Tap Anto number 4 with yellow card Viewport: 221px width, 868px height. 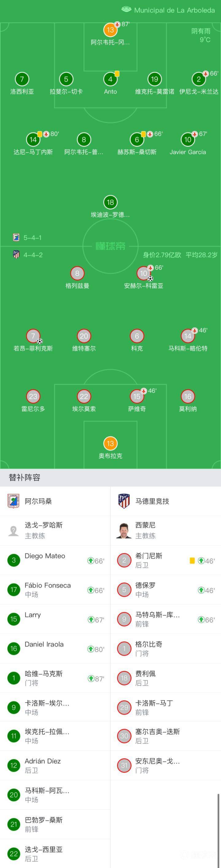[x=110, y=79]
